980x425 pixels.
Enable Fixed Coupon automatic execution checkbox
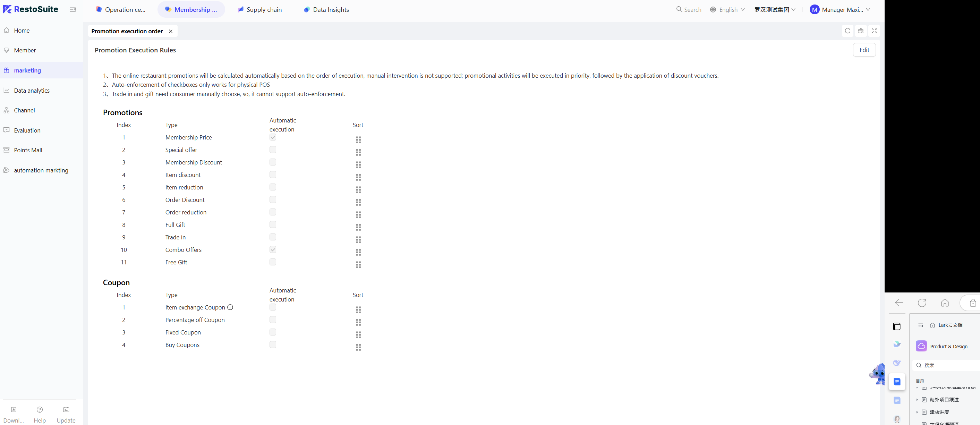pyautogui.click(x=273, y=332)
